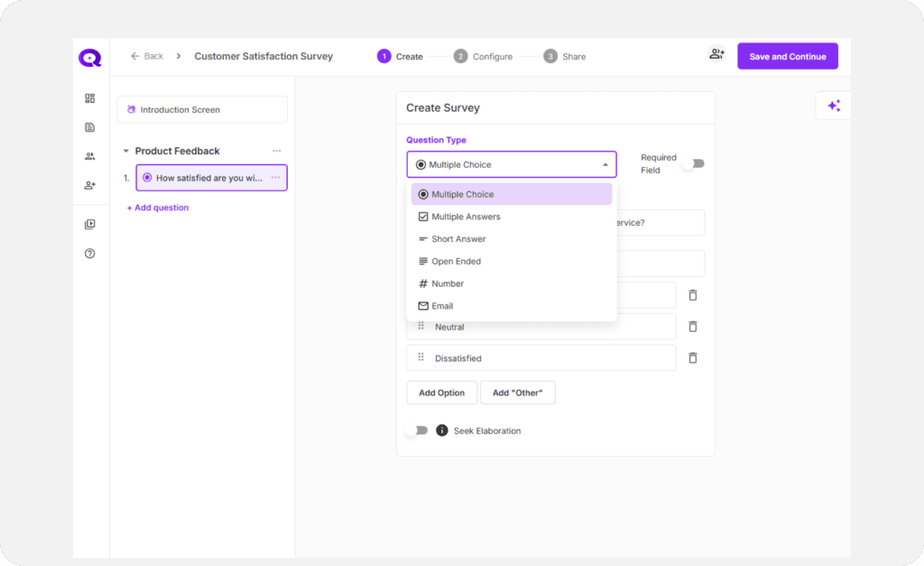
Task: Close the Question Type dropdown
Action: (x=605, y=165)
